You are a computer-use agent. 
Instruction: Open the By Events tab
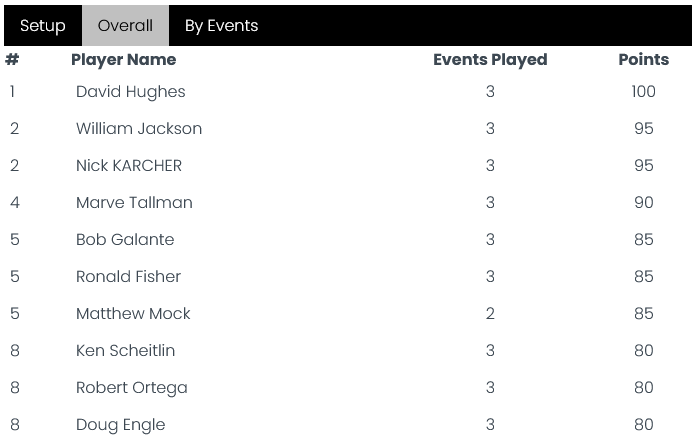coord(221,25)
